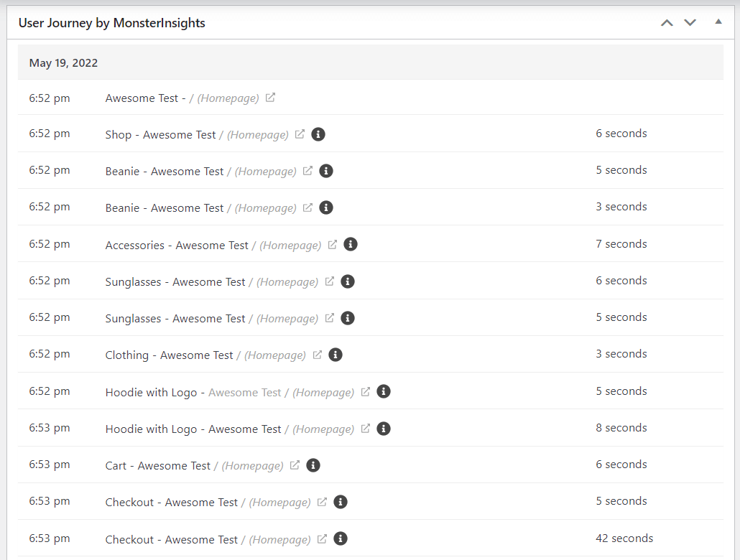Select the User Journey by MonsterInsights title

tap(111, 23)
